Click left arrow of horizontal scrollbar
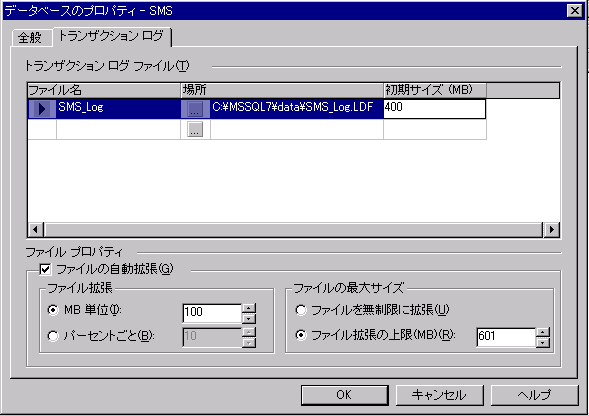 (x=36, y=229)
